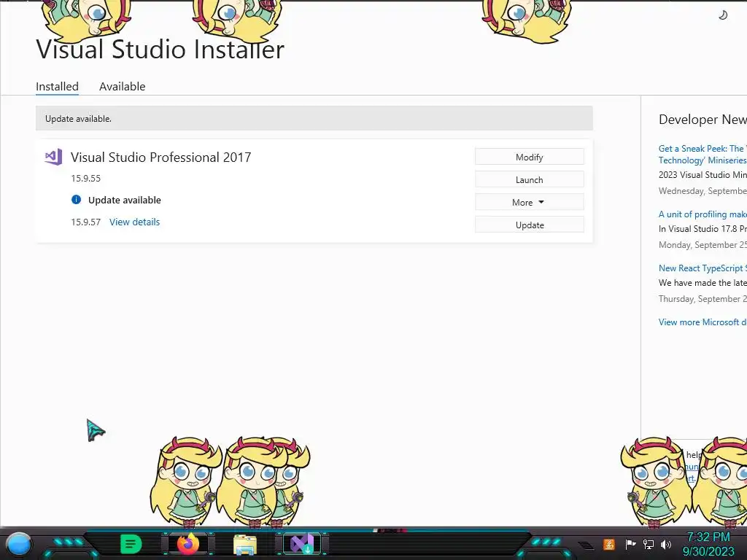The height and width of the screenshot is (560, 747).
Task: Click the network tray icon
Action: pos(649,544)
